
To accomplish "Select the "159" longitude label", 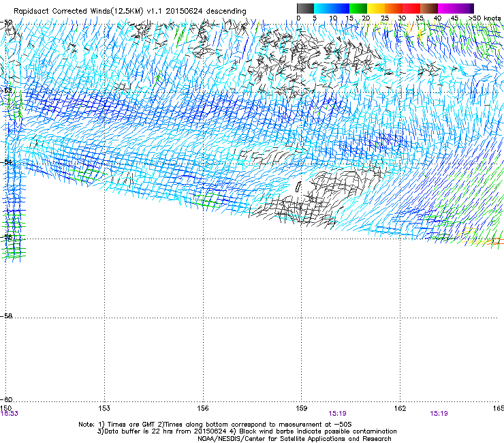I will (x=301, y=408).
